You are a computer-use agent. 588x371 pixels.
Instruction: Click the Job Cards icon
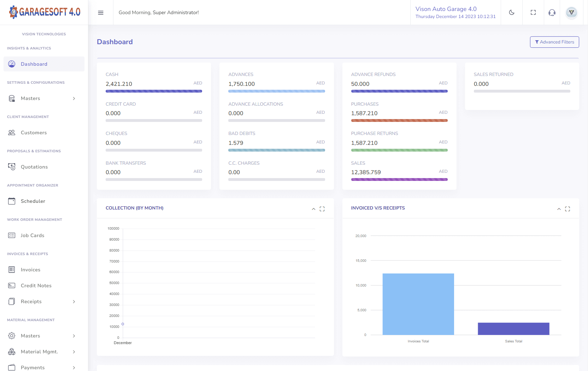coord(12,235)
